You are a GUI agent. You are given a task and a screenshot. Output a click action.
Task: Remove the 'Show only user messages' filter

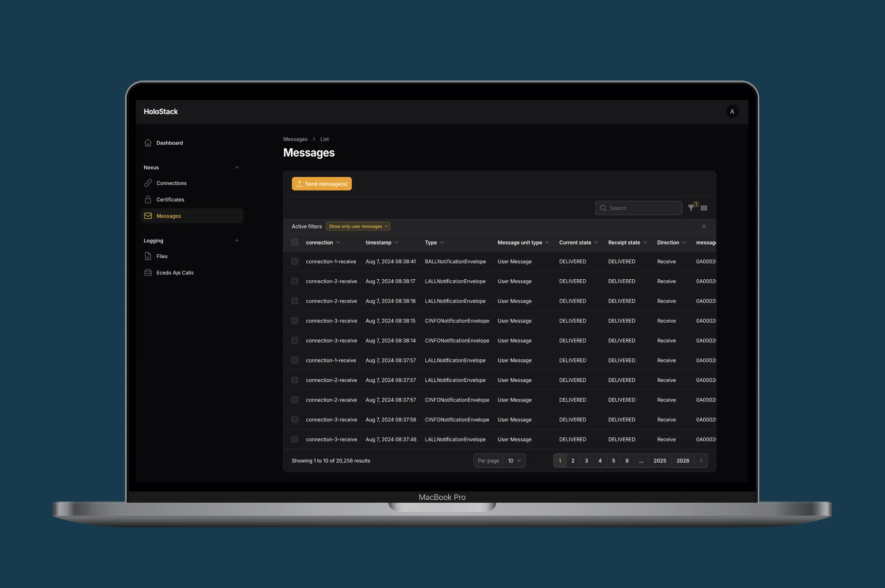point(386,226)
